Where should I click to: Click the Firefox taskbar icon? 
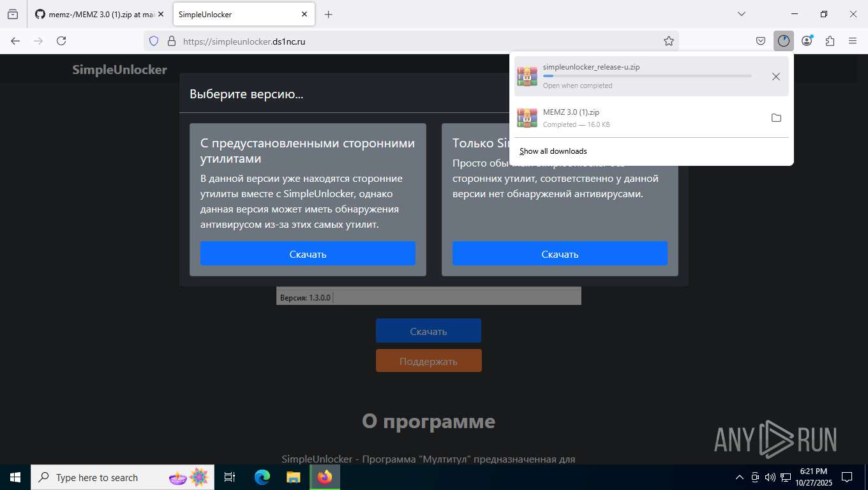tap(325, 477)
